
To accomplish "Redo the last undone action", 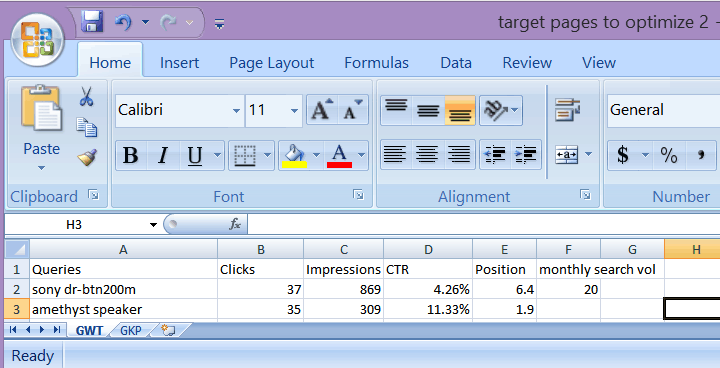I will (x=168, y=22).
